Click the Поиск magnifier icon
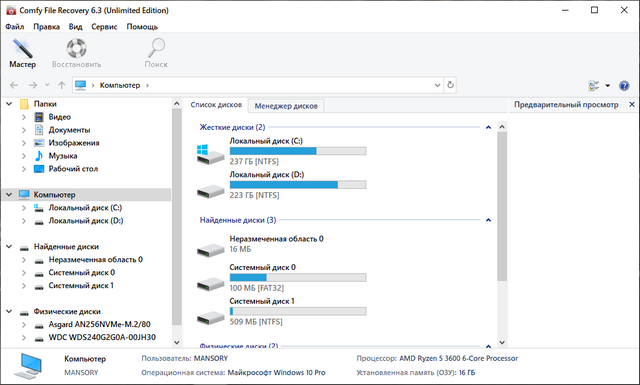Screen dimensions: 640x385 pos(156,48)
